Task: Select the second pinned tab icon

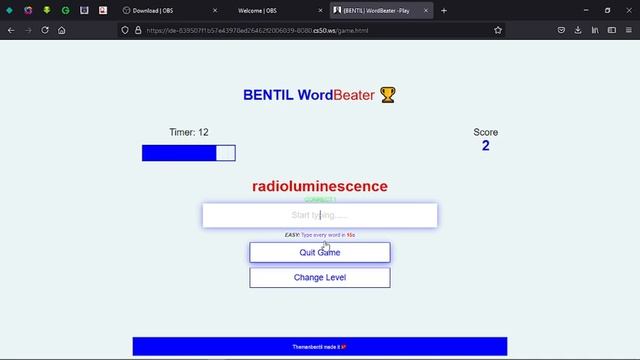Action: tap(28, 11)
